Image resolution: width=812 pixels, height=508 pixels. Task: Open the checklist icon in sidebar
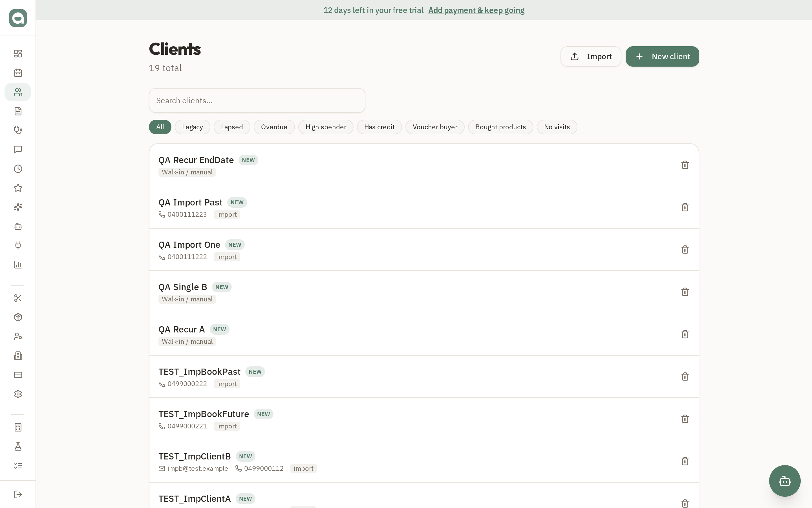coord(18,466)
